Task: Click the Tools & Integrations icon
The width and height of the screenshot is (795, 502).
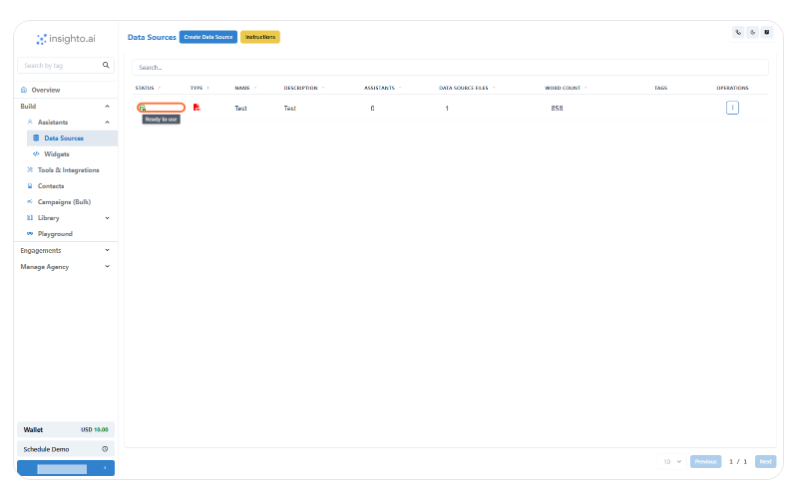Action: tap(30, 170)
